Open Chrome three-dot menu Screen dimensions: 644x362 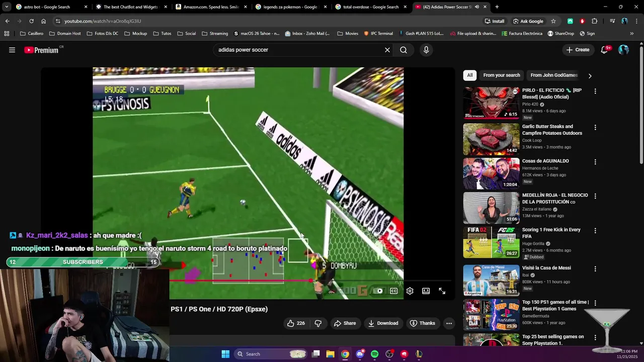point(636,21)
